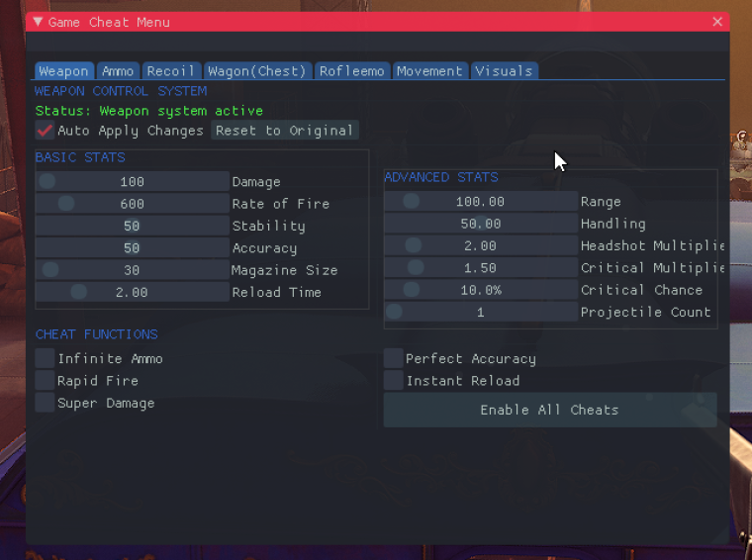Switch to the Ammo tab
The height and width of the screenshot is (560, 752).
click(x=118, y=71)
